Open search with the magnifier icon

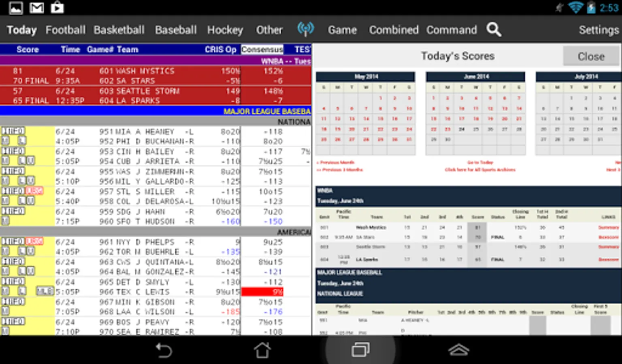(x=494, y=30)
